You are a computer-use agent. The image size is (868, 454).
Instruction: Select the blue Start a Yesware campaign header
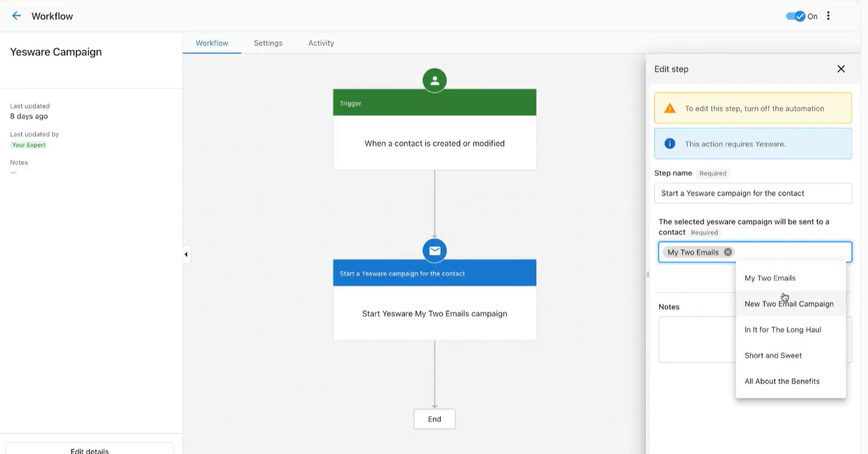click(x=435, y=274)
